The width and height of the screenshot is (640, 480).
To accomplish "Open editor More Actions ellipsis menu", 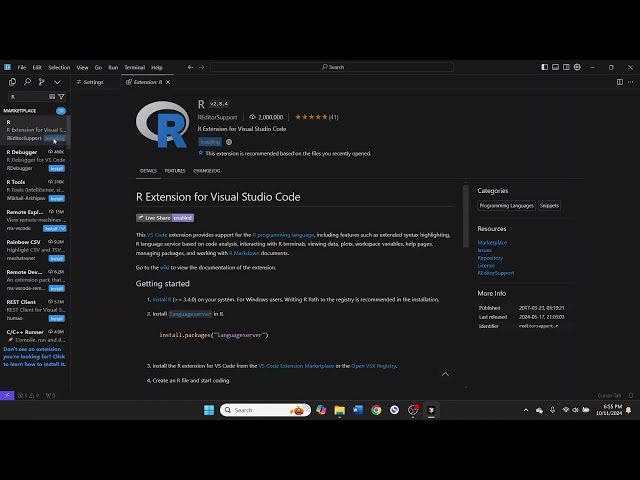I will [631, 82].
